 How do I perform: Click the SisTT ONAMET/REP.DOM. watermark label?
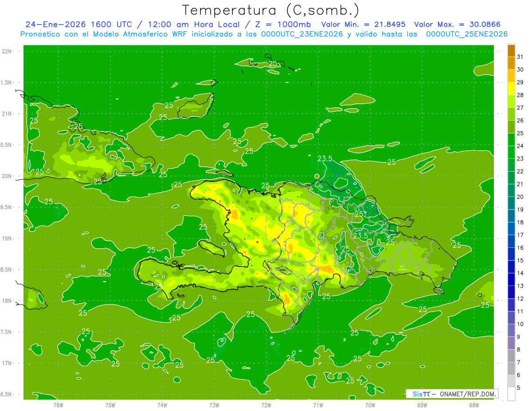click(452, 394)
